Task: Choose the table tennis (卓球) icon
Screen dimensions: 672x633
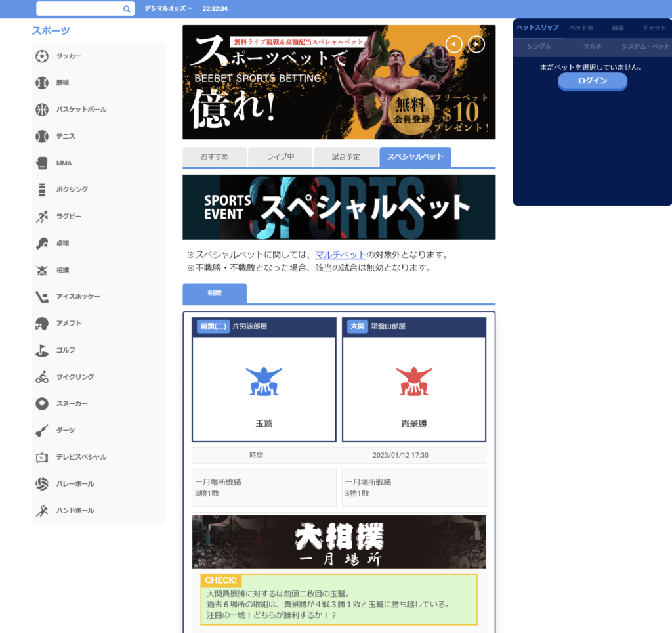Action: point(42,243)
